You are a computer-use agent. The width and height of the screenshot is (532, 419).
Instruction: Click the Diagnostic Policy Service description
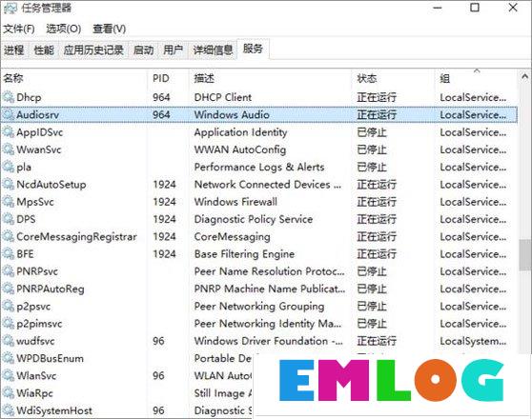253,219
